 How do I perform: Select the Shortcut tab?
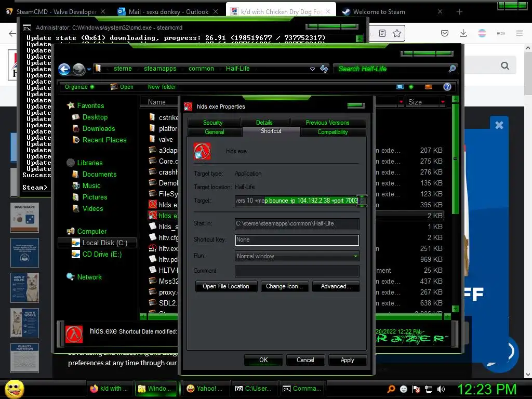(271, 131)
